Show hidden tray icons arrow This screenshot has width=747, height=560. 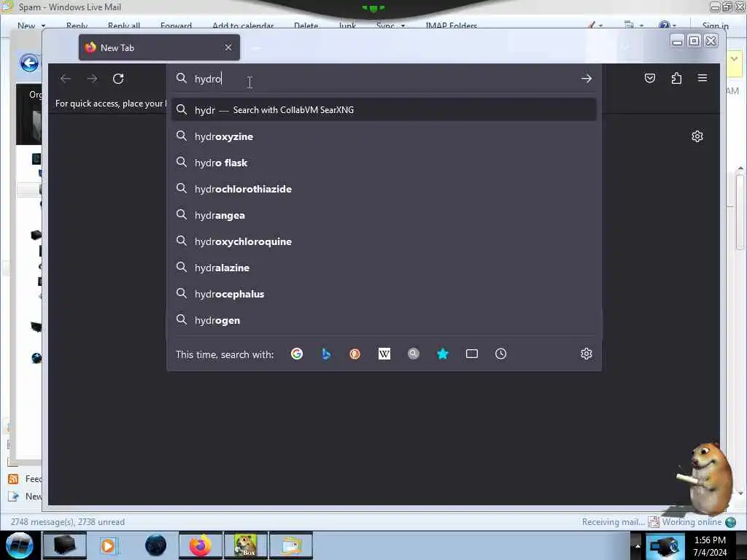(x=638, y=545)
